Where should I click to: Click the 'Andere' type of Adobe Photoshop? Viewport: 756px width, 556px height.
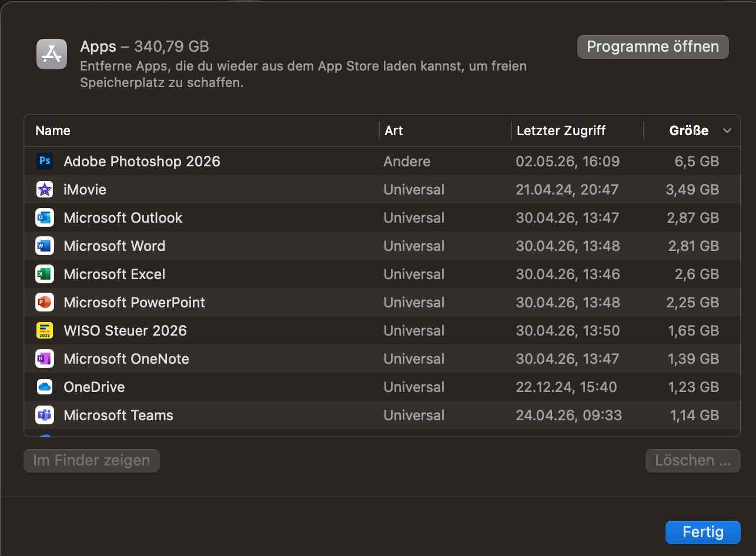[x=407, y=161]
